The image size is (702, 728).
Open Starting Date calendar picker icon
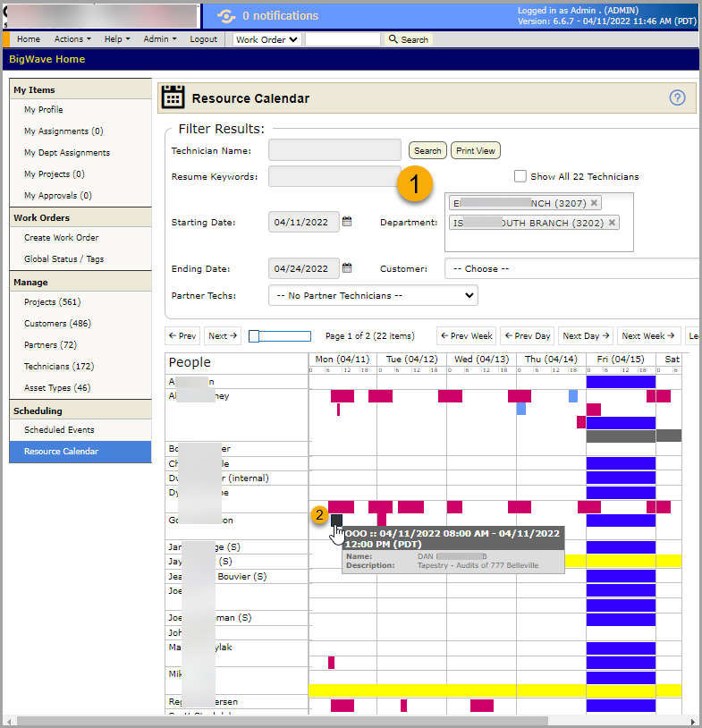point(347,222)
